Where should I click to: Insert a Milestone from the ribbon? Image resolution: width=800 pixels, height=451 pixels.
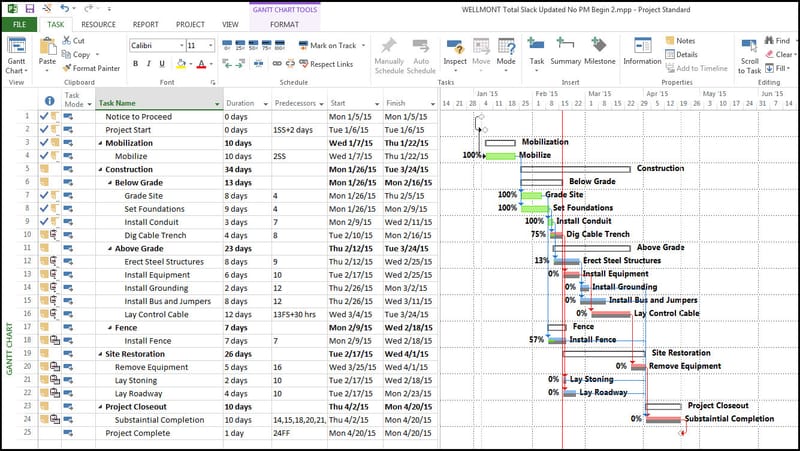[599, 48]
